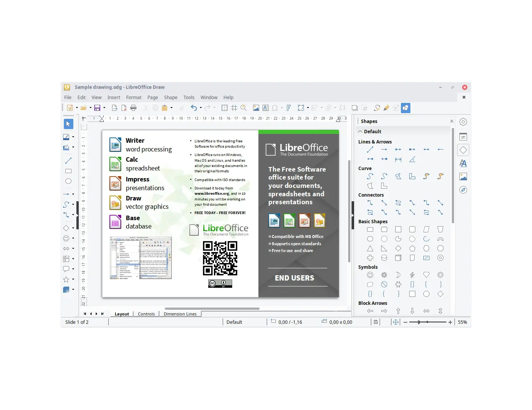
Task: Toggle Glue Points highlighter icon
Action: (386, 108)
